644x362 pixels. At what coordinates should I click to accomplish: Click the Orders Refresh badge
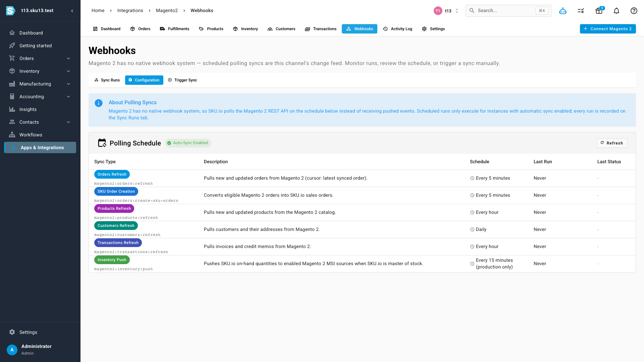[x=112, y=174]
